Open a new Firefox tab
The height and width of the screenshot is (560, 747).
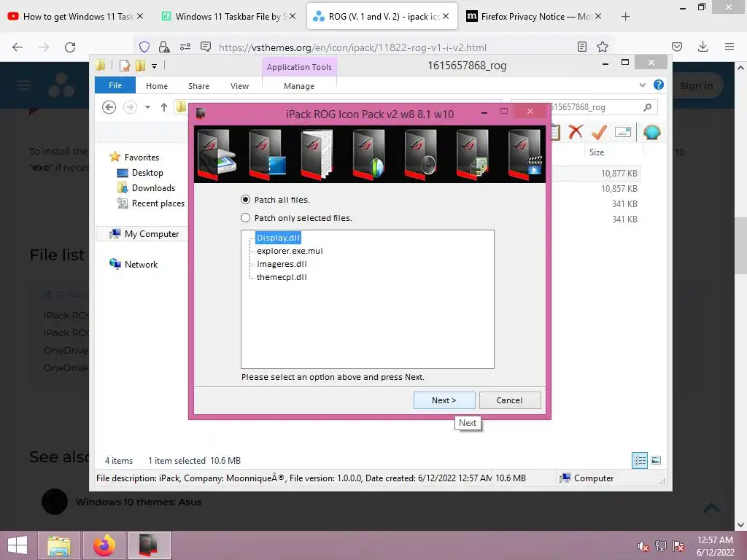tap(625, 17)
